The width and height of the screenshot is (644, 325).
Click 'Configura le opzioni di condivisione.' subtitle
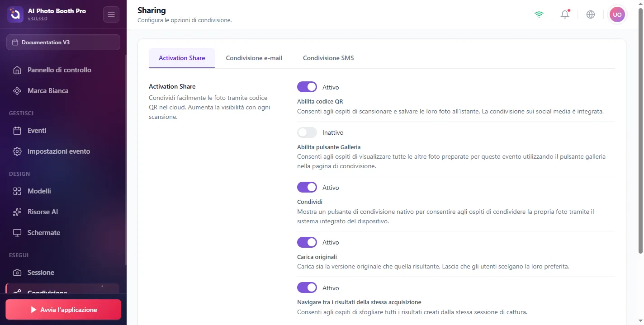tap(185, 20)
